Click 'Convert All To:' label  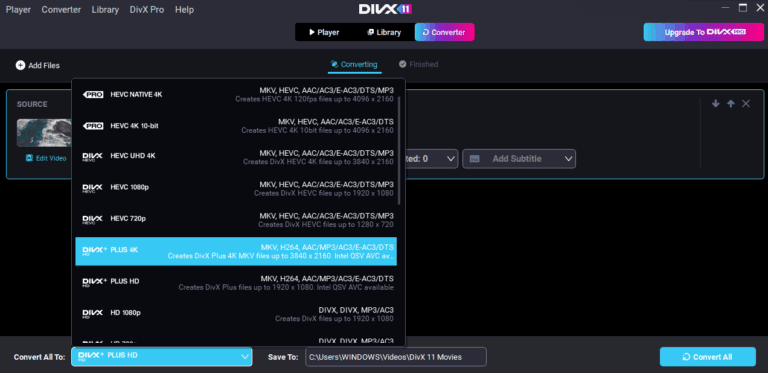click(x=40, y=357)
